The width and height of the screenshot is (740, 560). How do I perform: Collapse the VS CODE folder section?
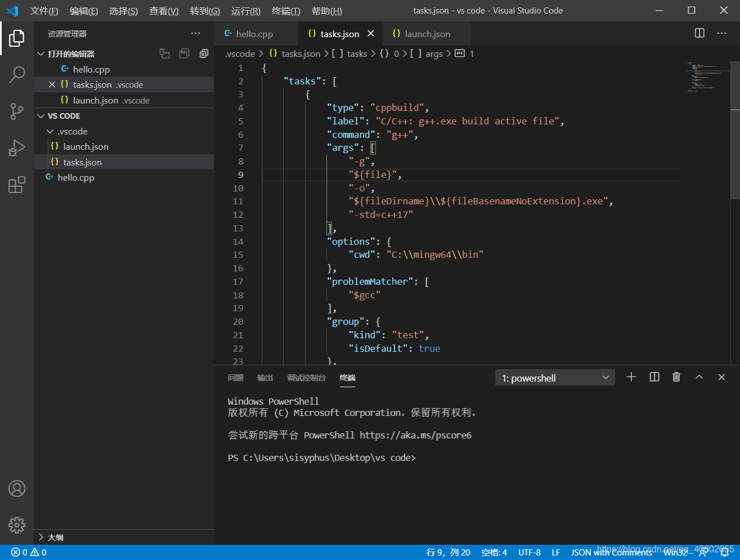(x=41, y=116)
